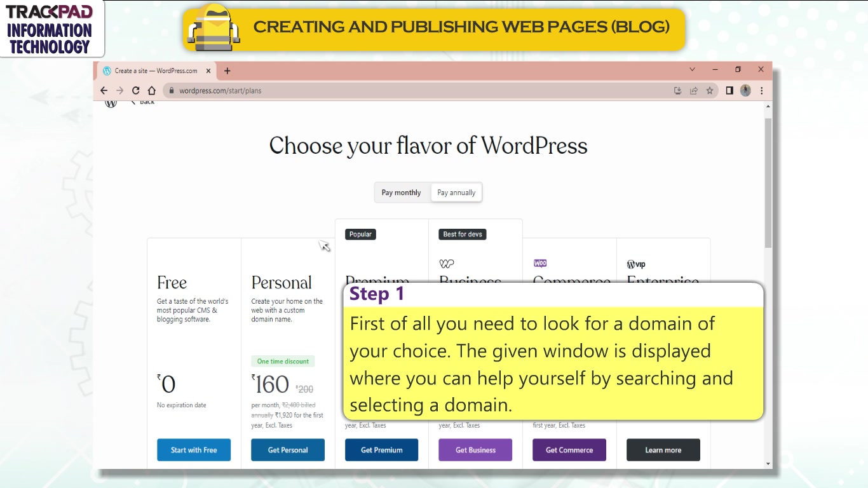The height and width of the screenshot is (488, 868).
Task: Open the Chrome three-dot menu
Action: [x=761, y=91]
